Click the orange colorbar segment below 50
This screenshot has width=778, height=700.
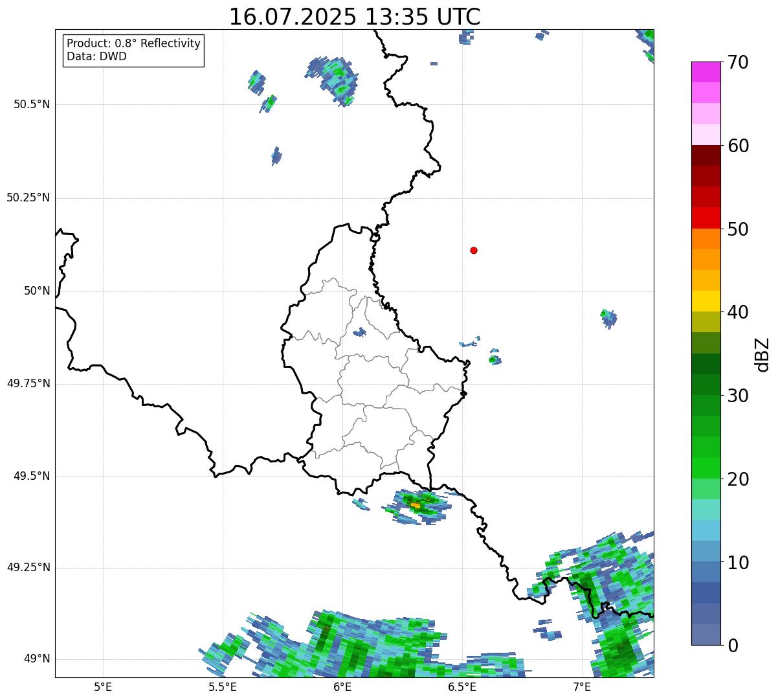click(x=706, y=239)
